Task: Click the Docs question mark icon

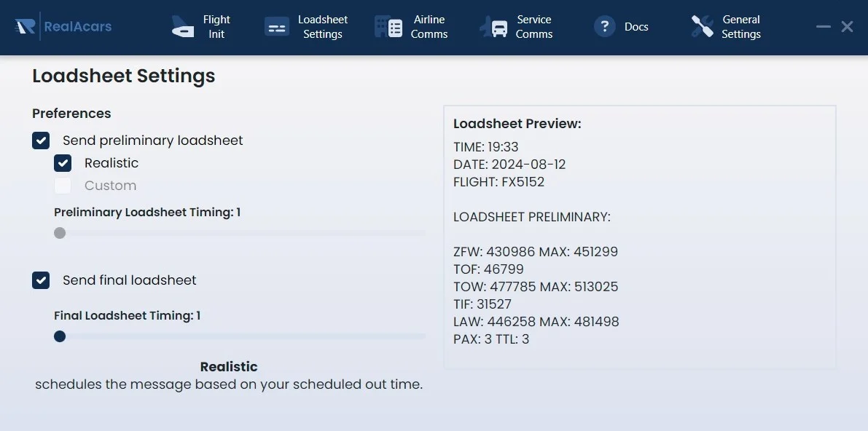Action: point(605,27)
